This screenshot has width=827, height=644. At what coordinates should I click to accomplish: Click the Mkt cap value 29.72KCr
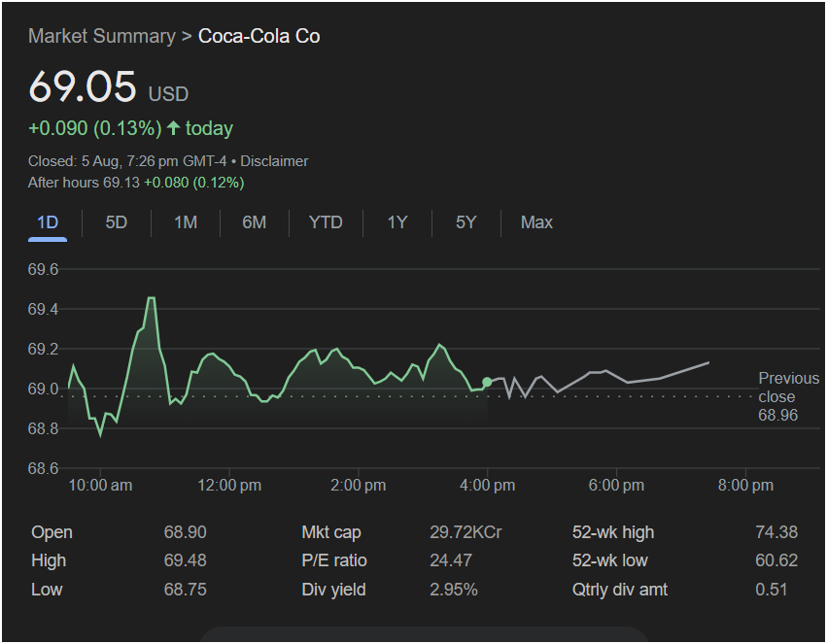(x=465, y=532)
